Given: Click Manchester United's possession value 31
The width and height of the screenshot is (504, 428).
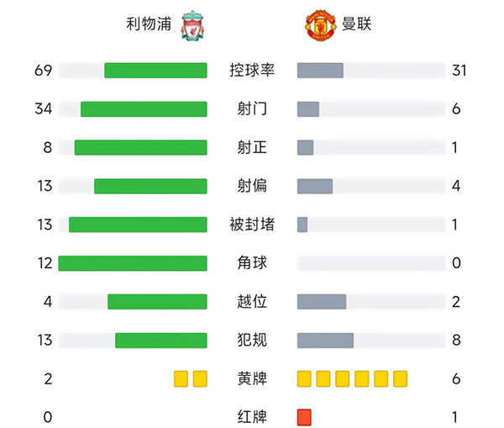Looking at the screenshot, I should [459, 70].
